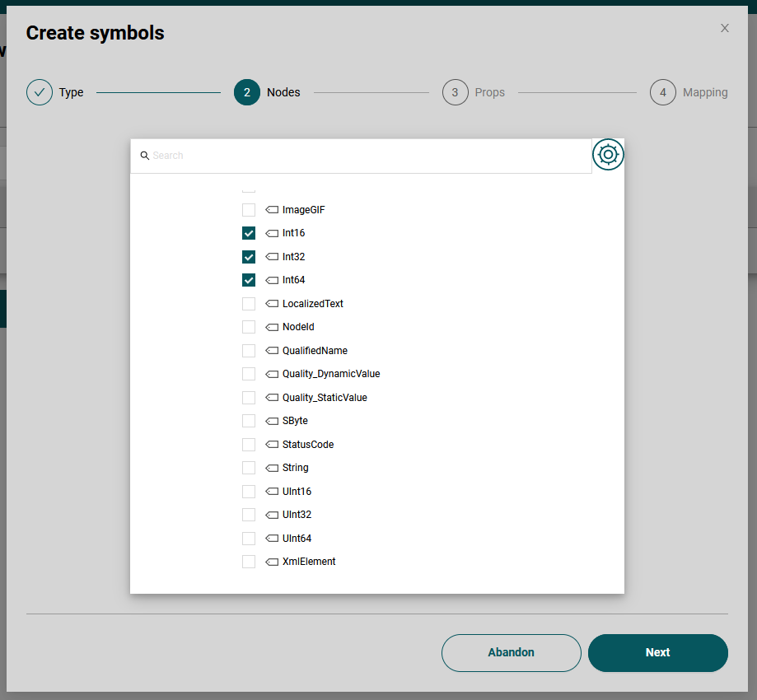
Task: Go to step 3 Props
Action: click(456, 92)
